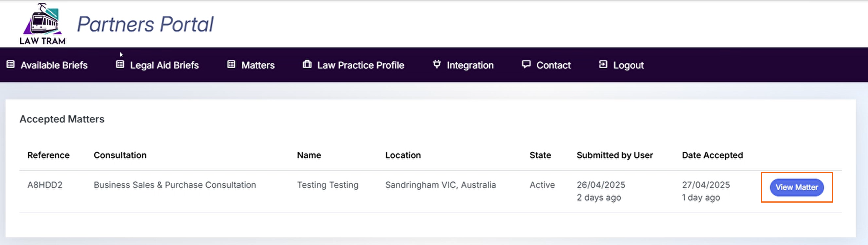Click the Logout arrow icon
The height and width of the screenshot is (245, 868).
[603, 64]
